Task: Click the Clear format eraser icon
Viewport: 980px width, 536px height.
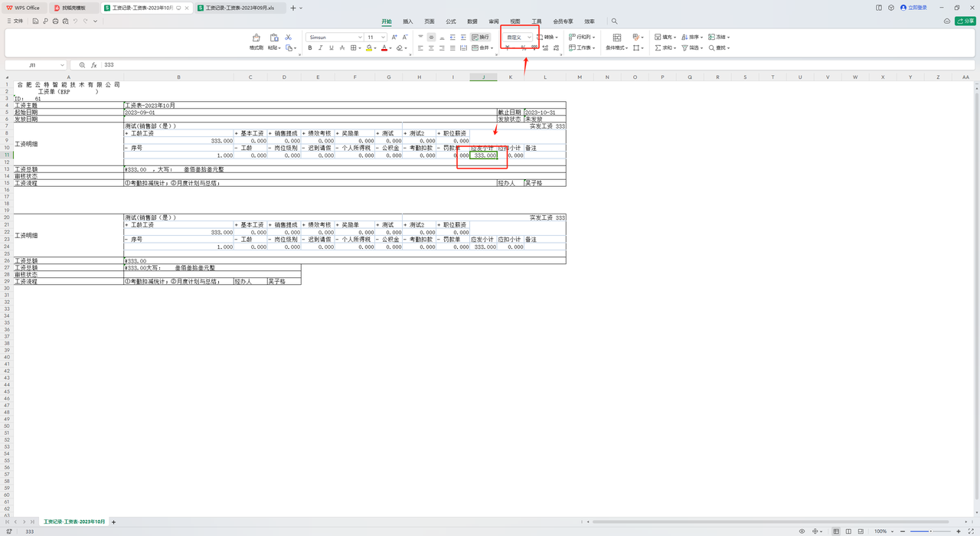Action: [x=400, y=48]
